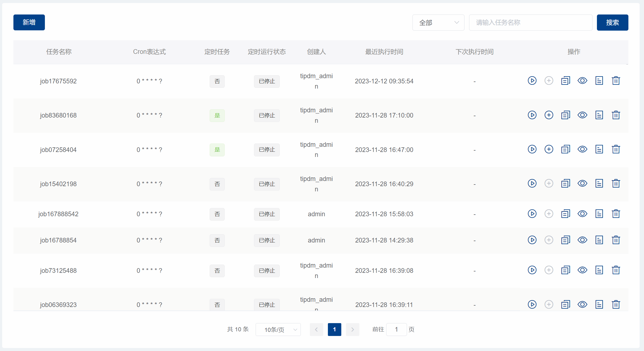Image resolution: width=644 pixels, height=351 pixels.
Task: Click the 搜索 button
Action: [x=612, y=22]
